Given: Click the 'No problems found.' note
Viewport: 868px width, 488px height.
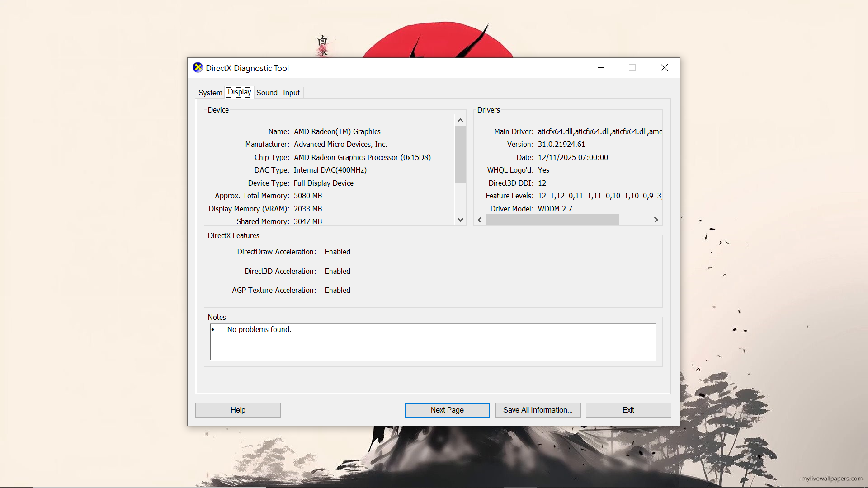Looking at the screenshot, I should click(x=259, y=329).
